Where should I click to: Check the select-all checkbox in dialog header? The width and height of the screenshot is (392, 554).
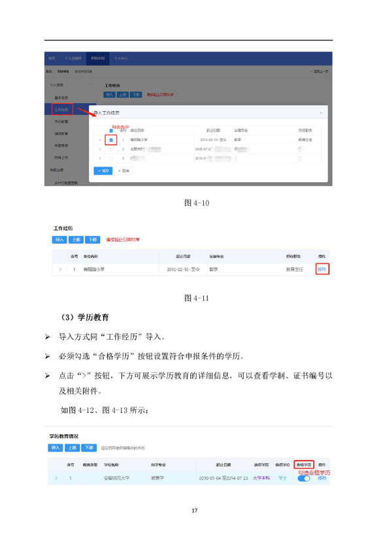[111, 131]
